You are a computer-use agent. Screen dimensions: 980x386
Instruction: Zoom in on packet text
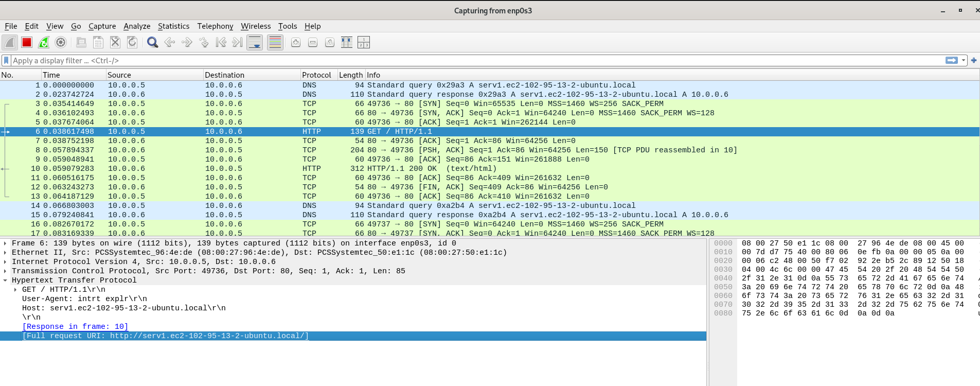click(296, 42)
